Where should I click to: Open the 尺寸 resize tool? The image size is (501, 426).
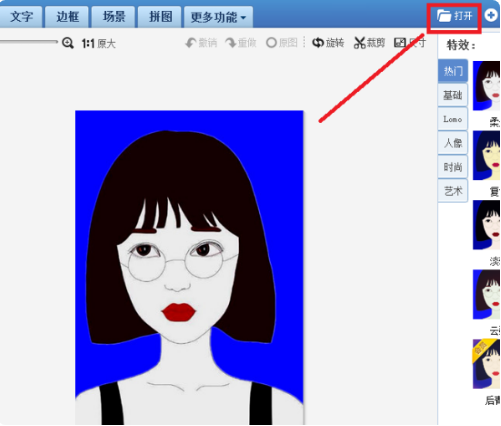click(x=410, y=43)
